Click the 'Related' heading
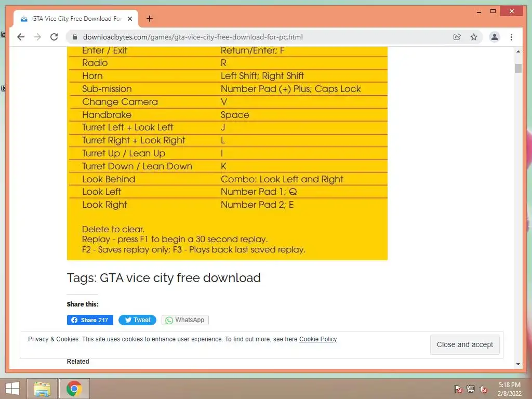The width and height of the screenshot is (532, 399). point(78,362)
